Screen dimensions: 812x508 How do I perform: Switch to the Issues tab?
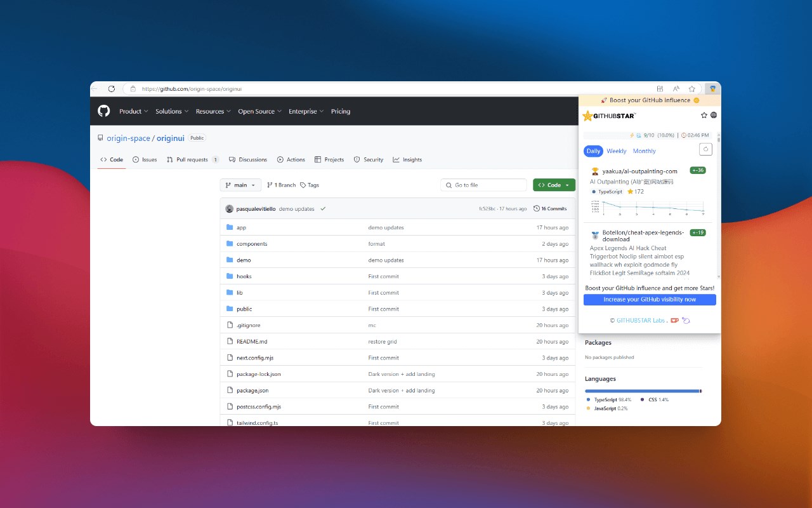pyautogui.click(x=145, y=160)
